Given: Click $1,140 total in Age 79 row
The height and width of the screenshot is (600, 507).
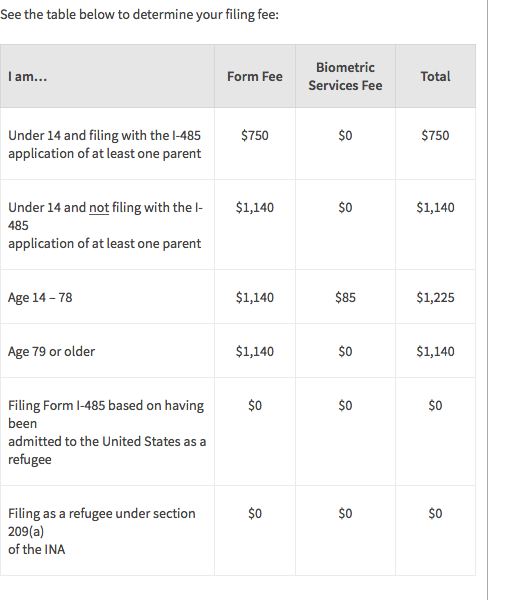Looking at the screenshot, I should (x=435, y=351).
